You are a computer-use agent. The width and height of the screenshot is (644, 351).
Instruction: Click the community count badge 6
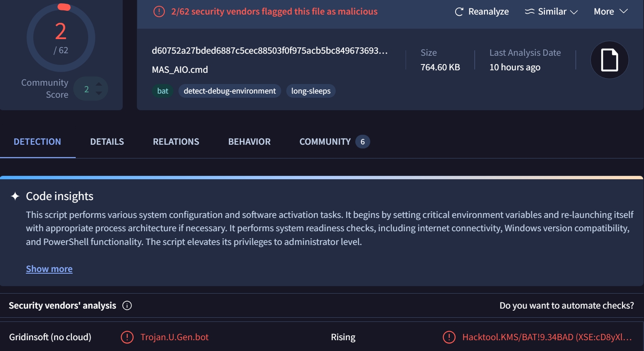click(362, 142)
